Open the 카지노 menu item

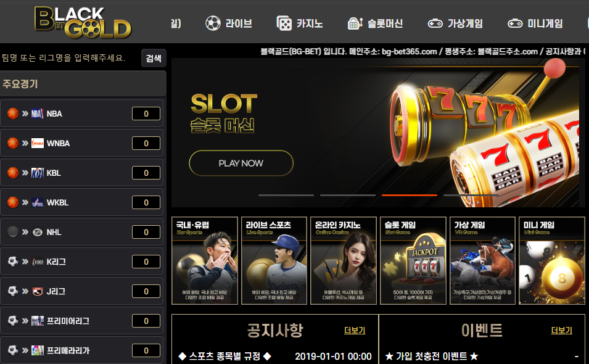(x=299, y=23)
